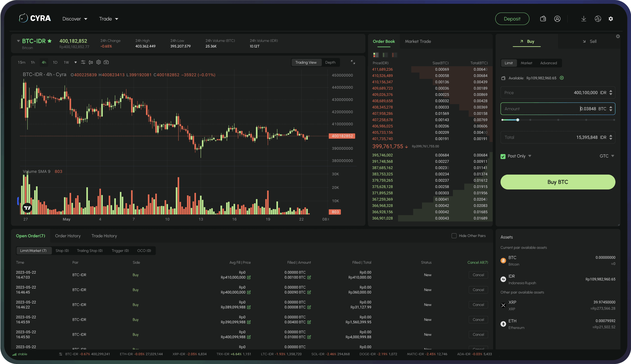Cancel the 16:47:03 order
Image resolution: width=631 pixels, height=364 pixels.
(x=478, y=275)
